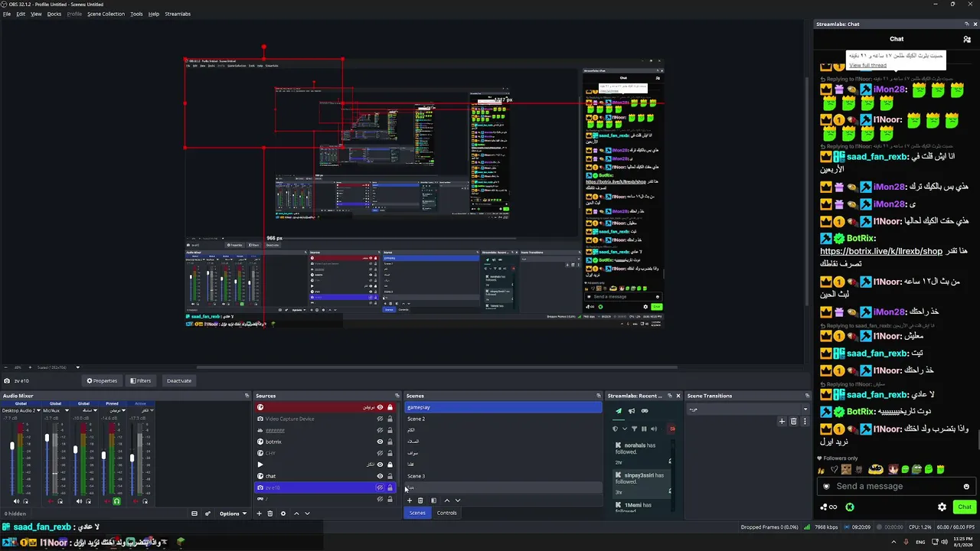Open Mic/Aux channel dropdown

67,411
